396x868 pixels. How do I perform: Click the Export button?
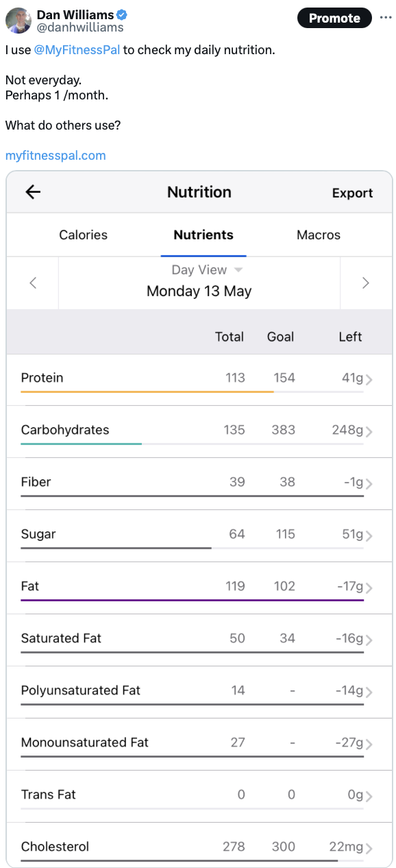click(352, 193)
